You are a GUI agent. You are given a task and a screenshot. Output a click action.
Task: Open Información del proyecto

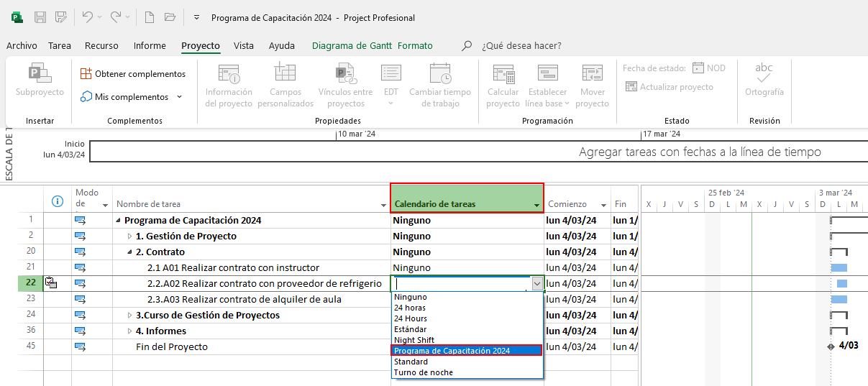pyautogui.click(x=229, y=74)
